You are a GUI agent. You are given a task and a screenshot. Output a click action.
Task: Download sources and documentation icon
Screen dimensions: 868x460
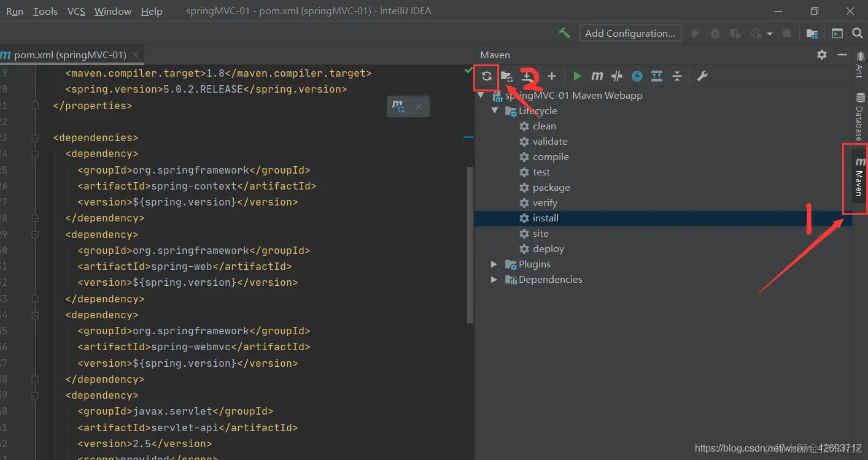(527, 76)
